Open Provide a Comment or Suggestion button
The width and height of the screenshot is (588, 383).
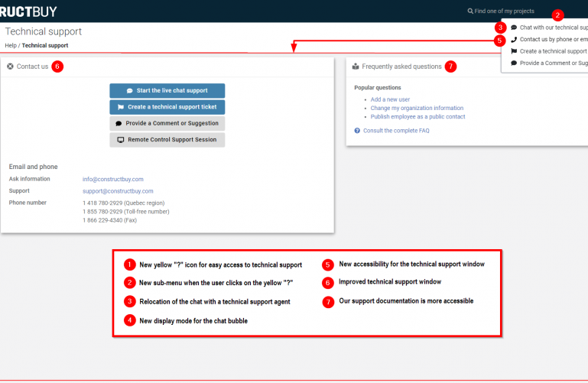167,123
